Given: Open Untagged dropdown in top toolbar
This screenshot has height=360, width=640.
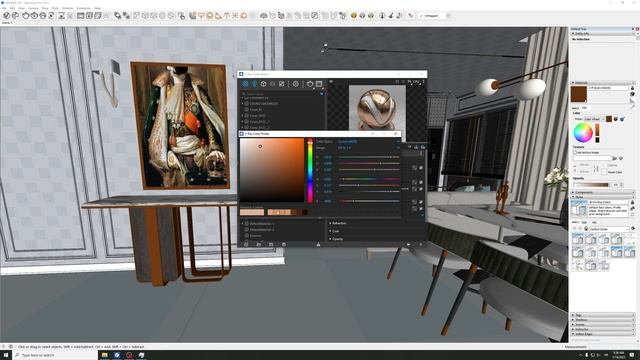Looking at the screenshot, I should tap(435, 16).
